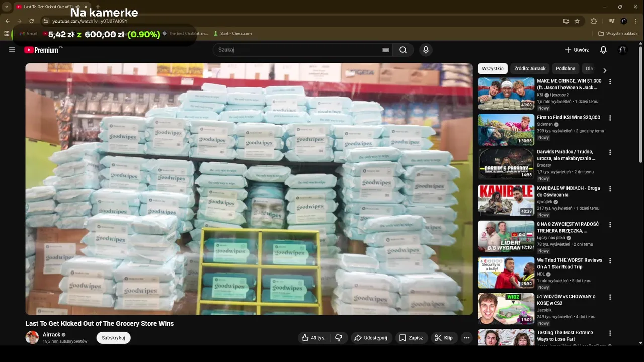Install app icon in address bar
Viewport: 644px width, 362px height.
click(566, 21)
